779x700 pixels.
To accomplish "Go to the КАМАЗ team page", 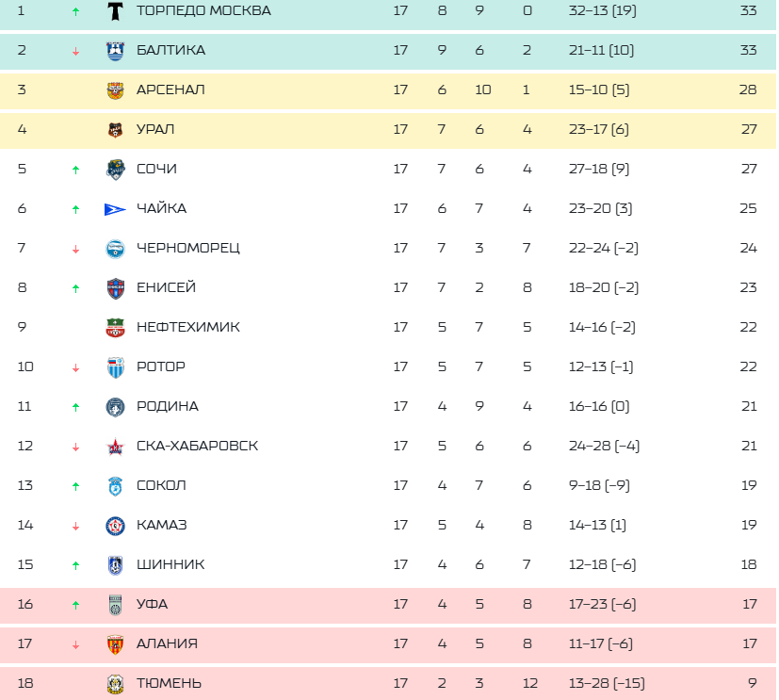I will pyautogui.click(x=161, y=525).
